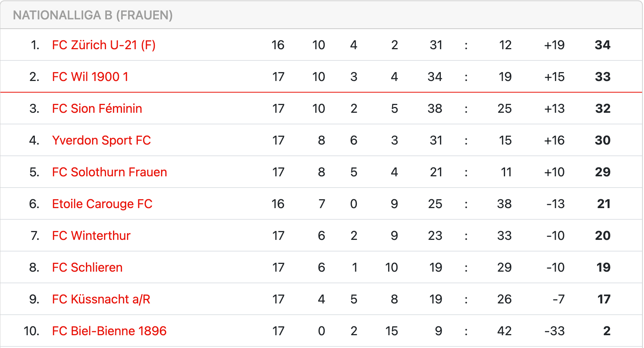Select the -13 goal difference of Carouge
This screenshot has width=644, height=348.
(x=556, y=204)
